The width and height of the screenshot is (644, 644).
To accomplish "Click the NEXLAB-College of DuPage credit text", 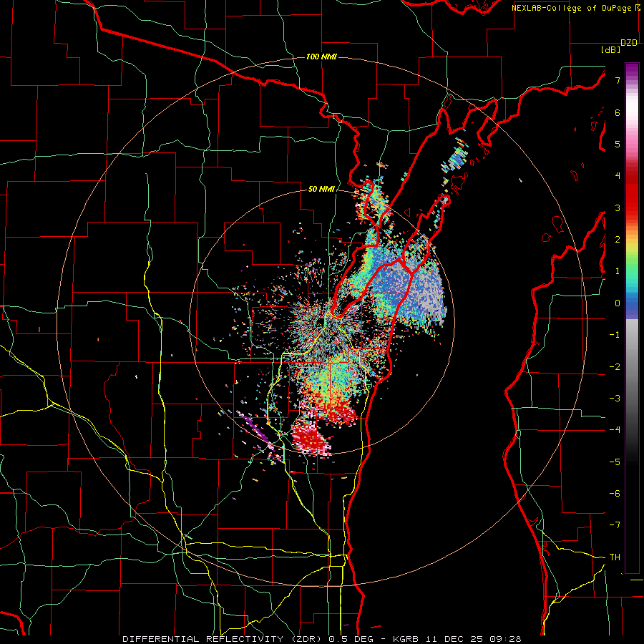I will tap(572, 8).
